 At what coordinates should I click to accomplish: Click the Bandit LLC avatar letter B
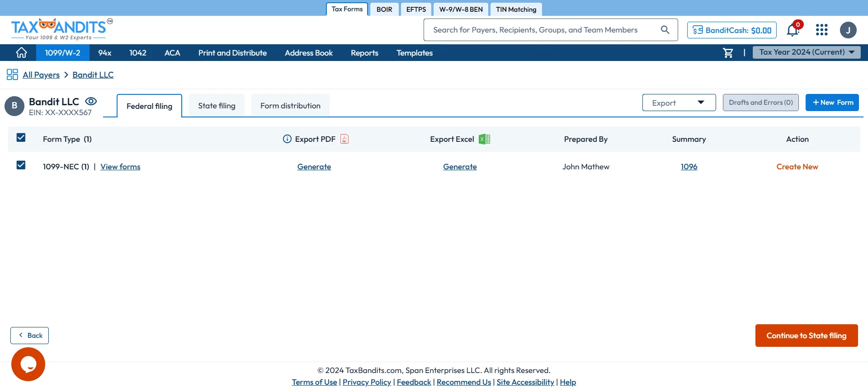point(14,106)
